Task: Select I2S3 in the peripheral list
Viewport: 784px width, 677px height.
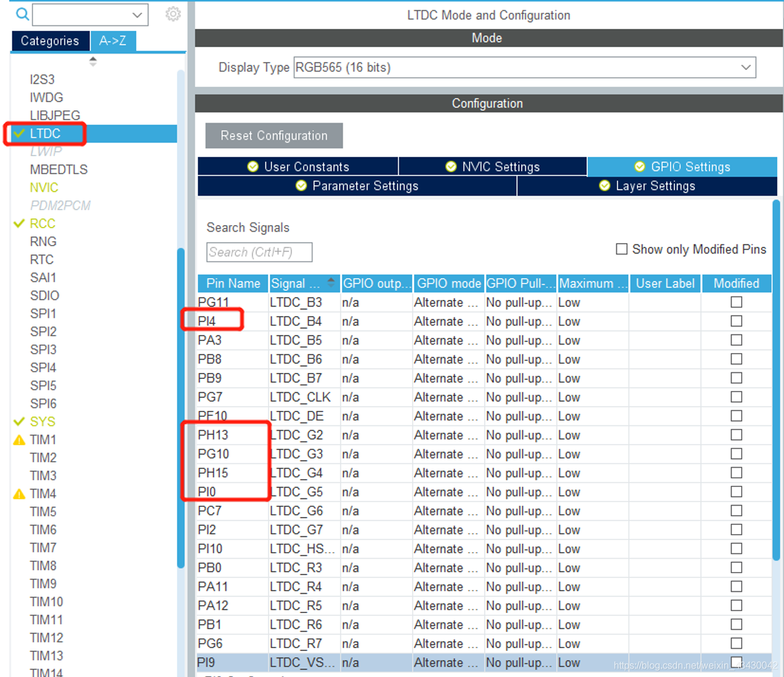Action: pos(42,80)
